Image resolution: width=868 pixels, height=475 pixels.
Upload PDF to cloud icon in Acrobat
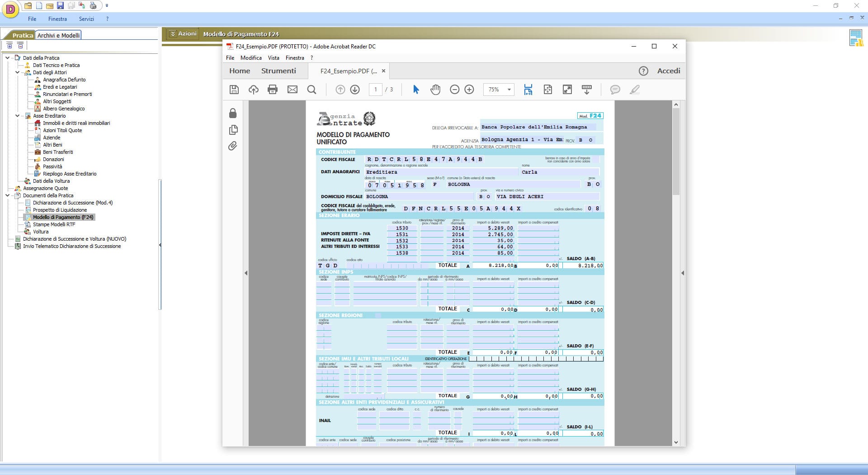pos(254,90)
